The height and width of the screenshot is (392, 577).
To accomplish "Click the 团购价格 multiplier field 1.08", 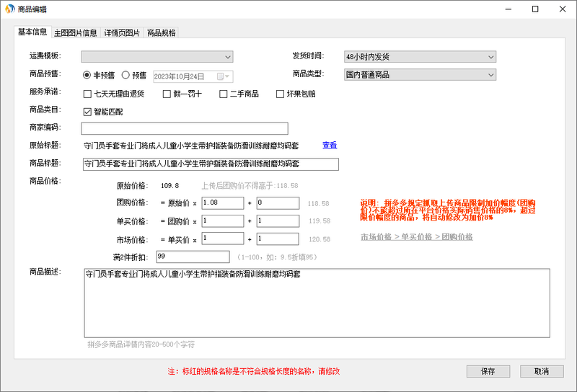I will click(223, 203).
